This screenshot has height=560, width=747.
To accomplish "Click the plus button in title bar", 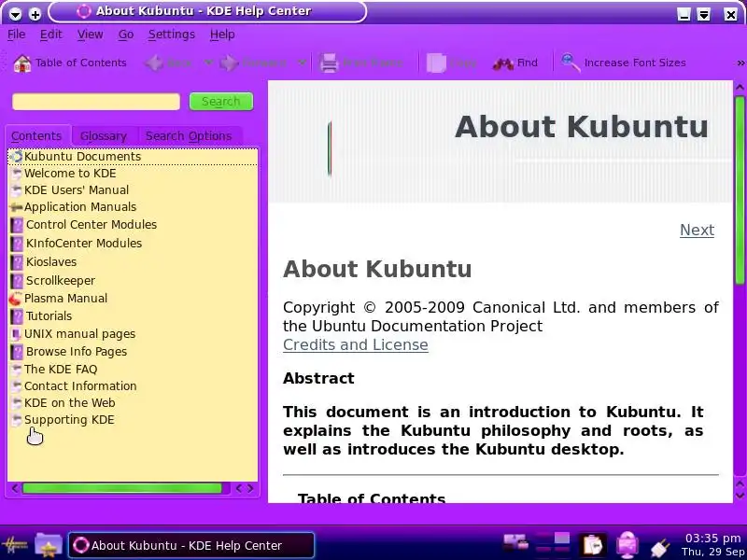I will 35,14.
